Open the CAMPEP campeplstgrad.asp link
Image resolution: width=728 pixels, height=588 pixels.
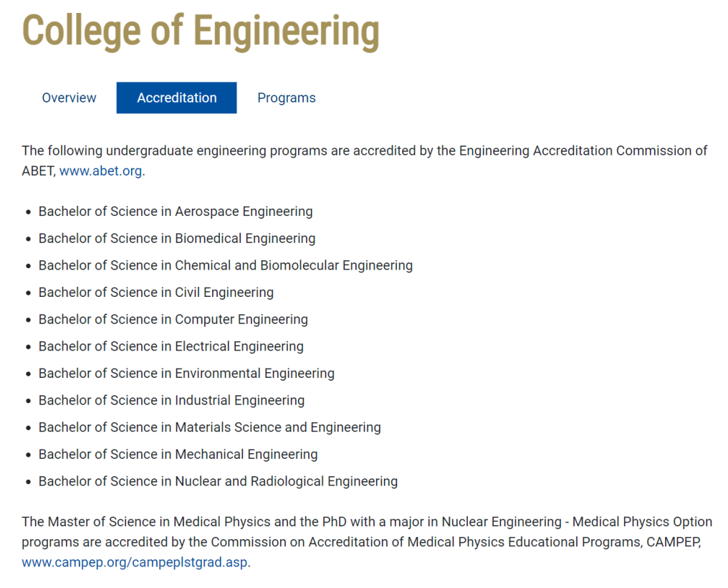[135, 563]
